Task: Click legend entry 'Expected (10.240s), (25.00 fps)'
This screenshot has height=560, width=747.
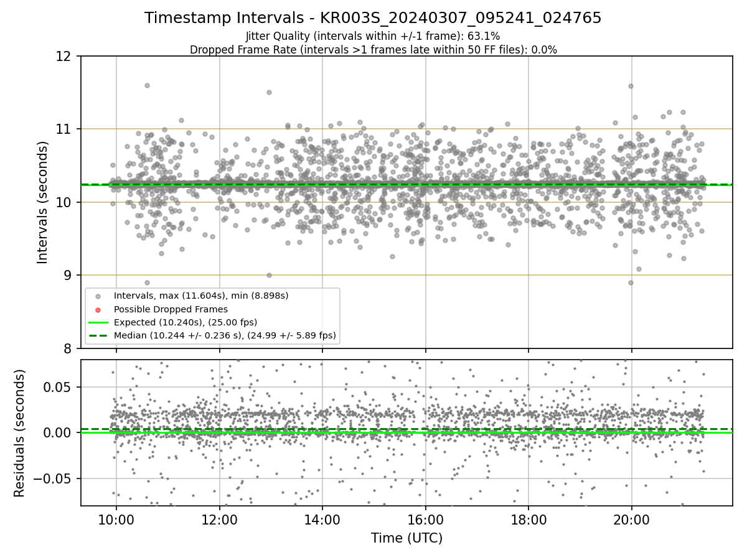Action: (186, 322)
